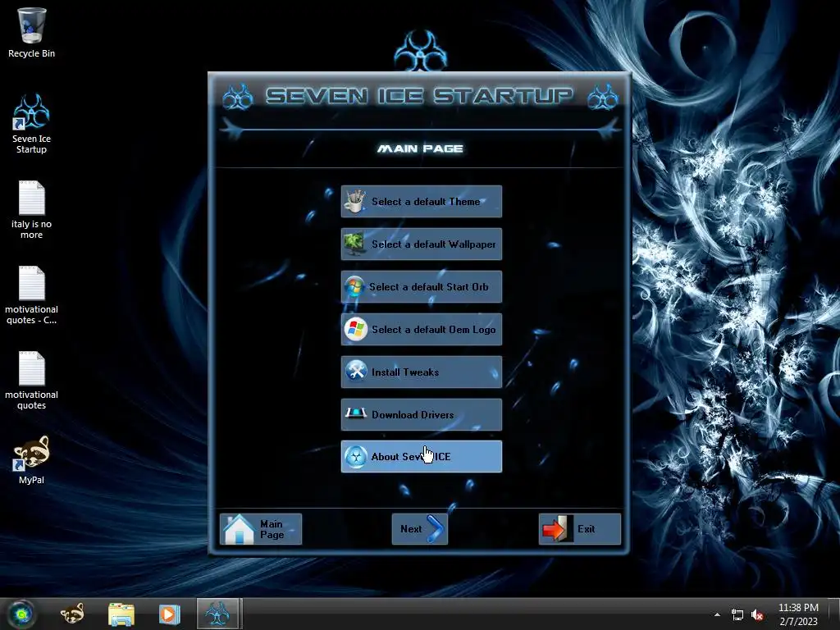Click the biohazard About Seven ICE icon
This screenshot has width=840, height=630.
click(x=356, y=457)
